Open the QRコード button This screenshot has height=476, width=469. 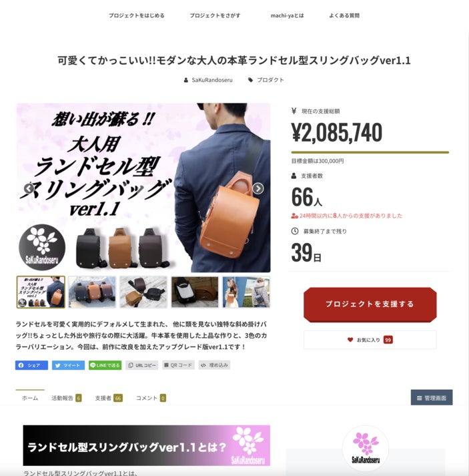[x=178, y=365]
